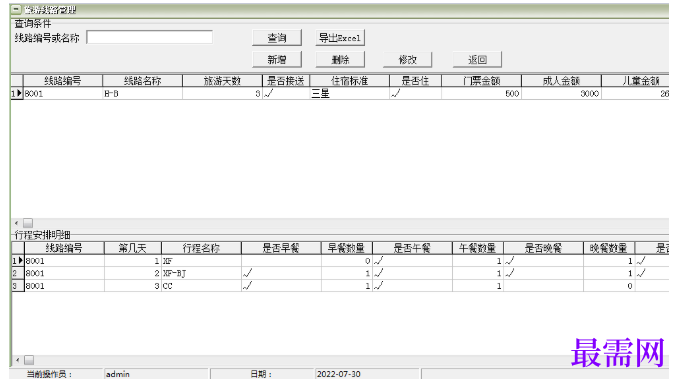
Task: Click the 成人金额 column header
Action: (561, 81)
